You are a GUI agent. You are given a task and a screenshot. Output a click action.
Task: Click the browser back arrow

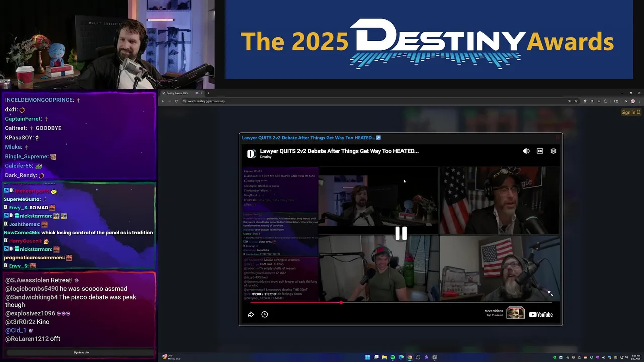click(163, 101)
